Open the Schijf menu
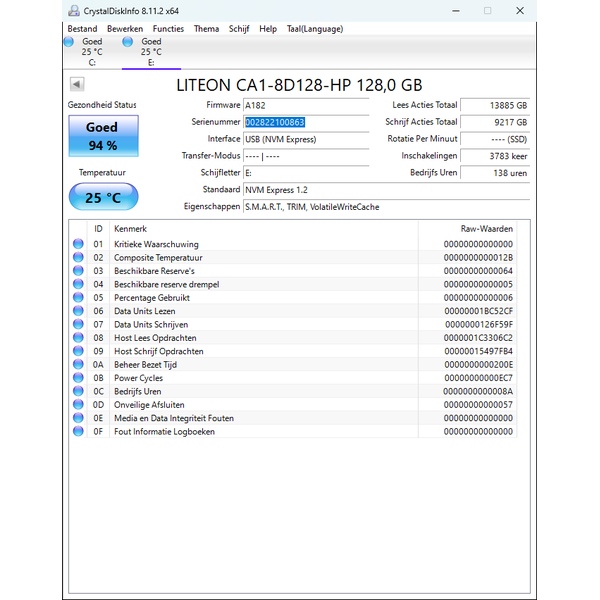Viewport: 600px width, 600px height. 239,29
